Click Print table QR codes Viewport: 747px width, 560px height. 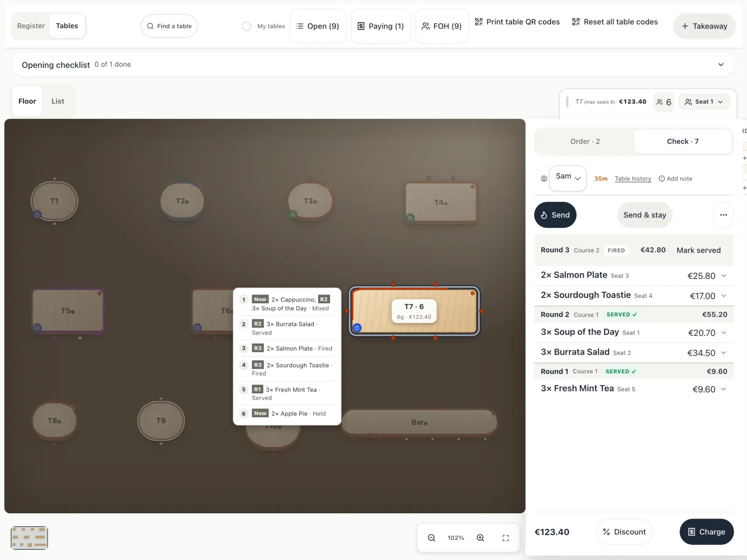(x=517, y=22)
